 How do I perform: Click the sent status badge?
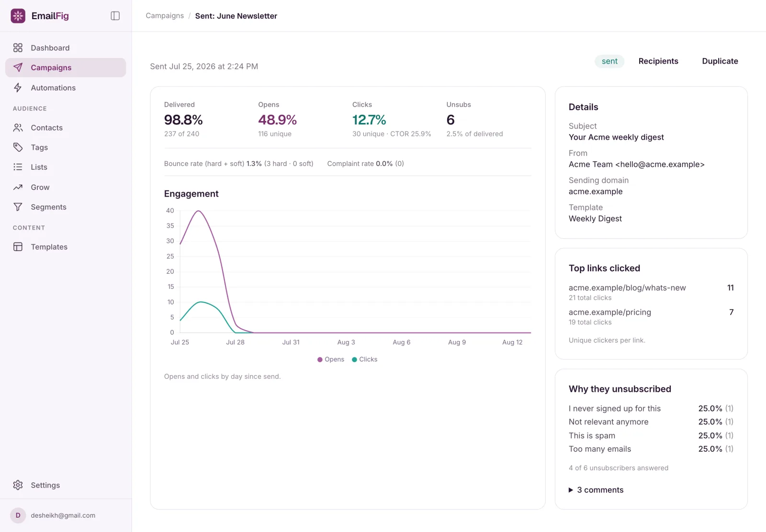point(609,61)
